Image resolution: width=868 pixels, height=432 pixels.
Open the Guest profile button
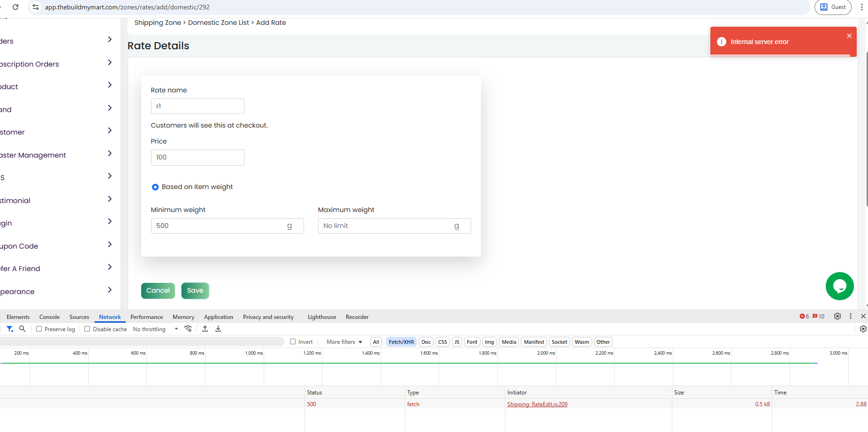[833, 7]
